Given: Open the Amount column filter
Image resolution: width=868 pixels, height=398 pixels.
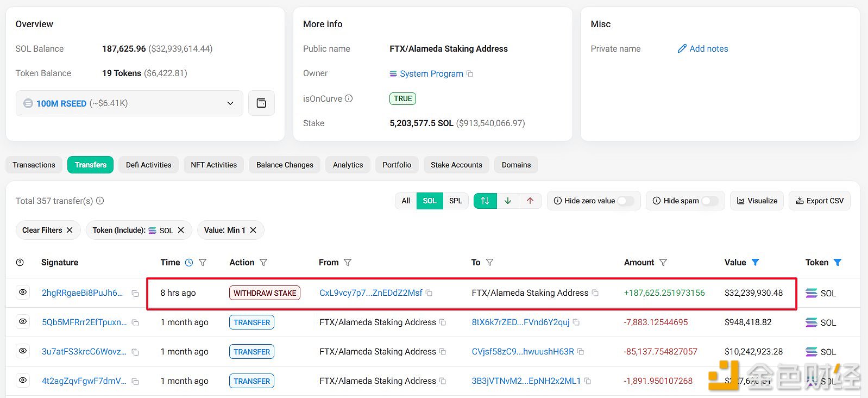Looking at the screenshot, I should tap(663, 263).
